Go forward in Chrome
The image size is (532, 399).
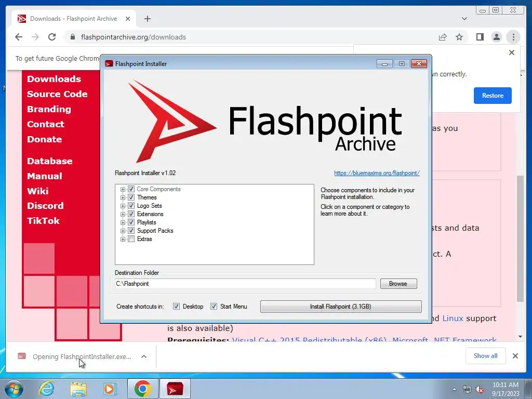(35, 37)
